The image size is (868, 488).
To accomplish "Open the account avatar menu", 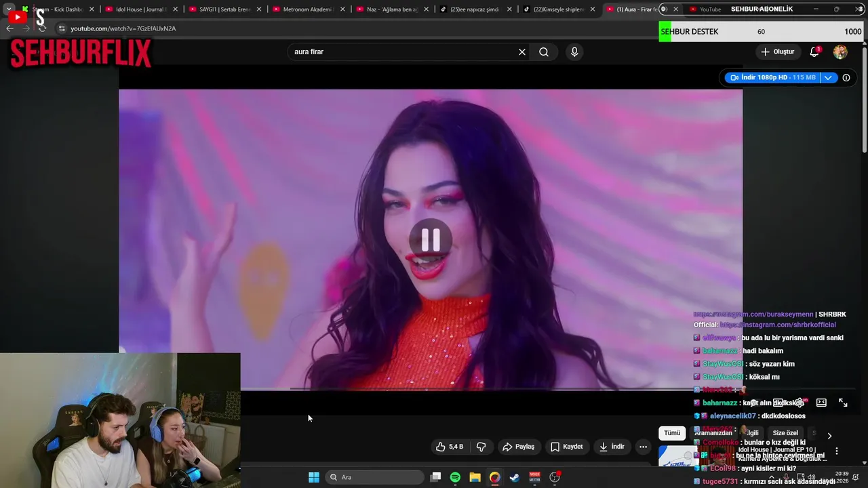I will pos(840,52).
